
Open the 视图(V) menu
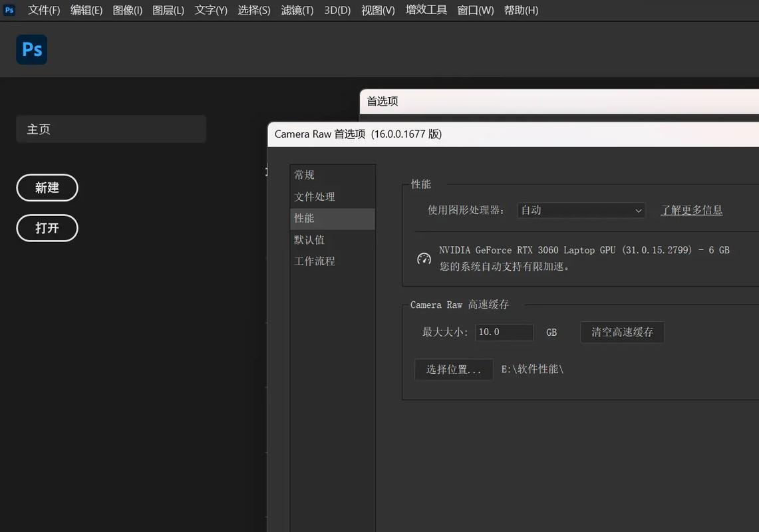[378, 10]
